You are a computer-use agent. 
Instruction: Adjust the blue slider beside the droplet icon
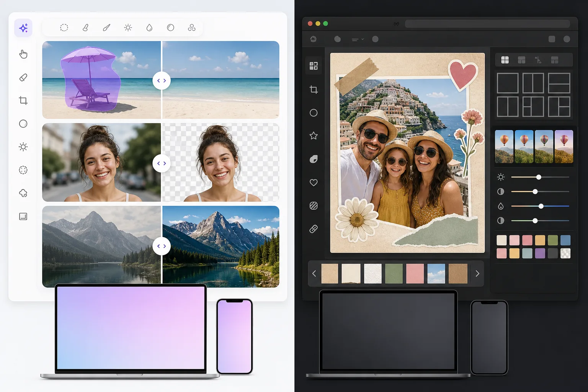[x=540, y=206]
